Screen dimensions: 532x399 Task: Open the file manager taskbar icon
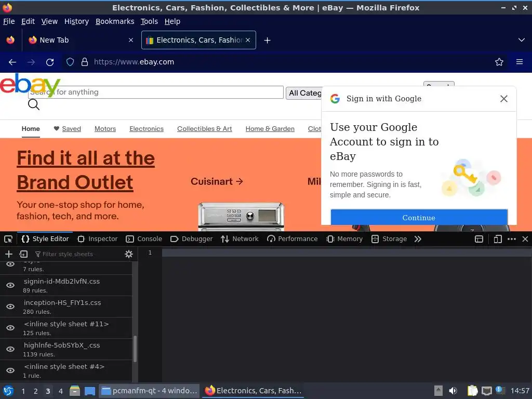[75, 391]
